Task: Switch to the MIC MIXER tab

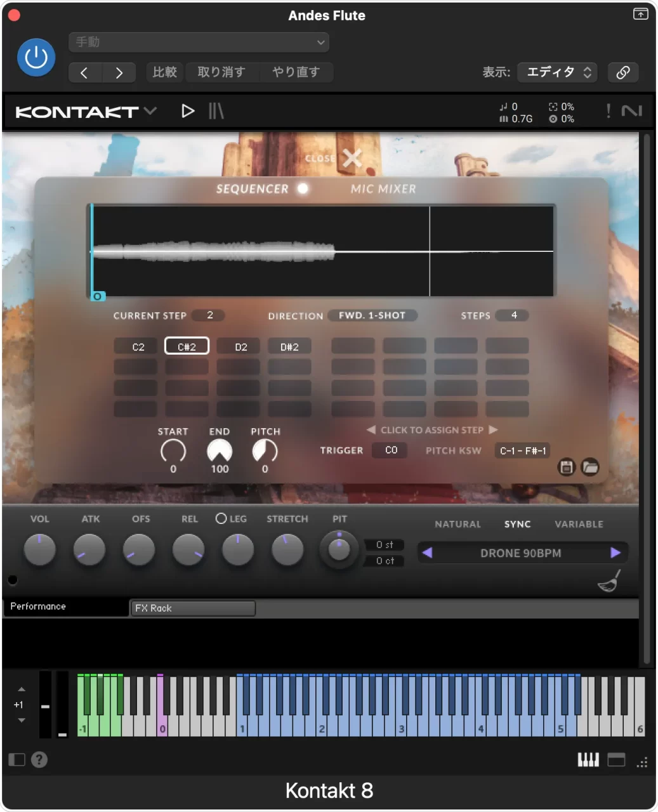Action: (383, 189)
